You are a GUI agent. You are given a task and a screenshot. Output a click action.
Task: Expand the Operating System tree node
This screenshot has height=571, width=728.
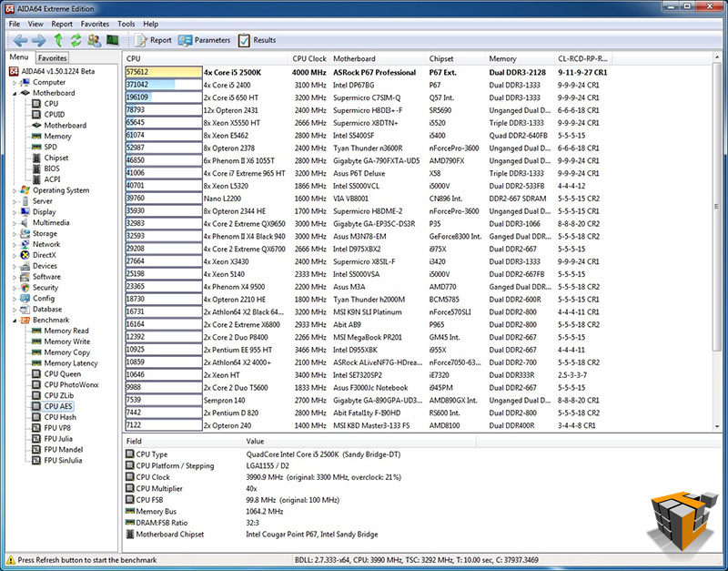tap(15, 190)
